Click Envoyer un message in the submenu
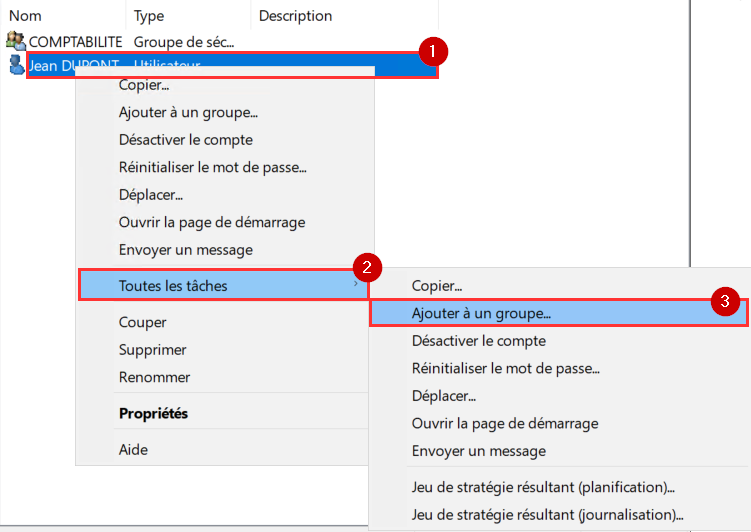This screenshot has width=751, height=532. (478, 451)
